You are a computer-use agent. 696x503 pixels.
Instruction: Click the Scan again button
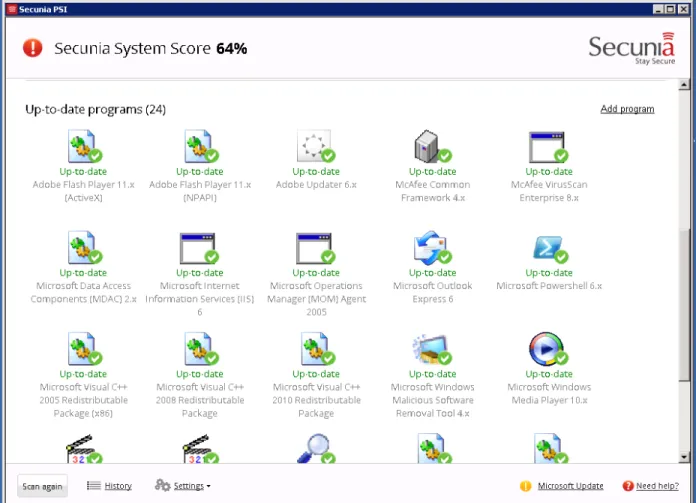[43, 487]
